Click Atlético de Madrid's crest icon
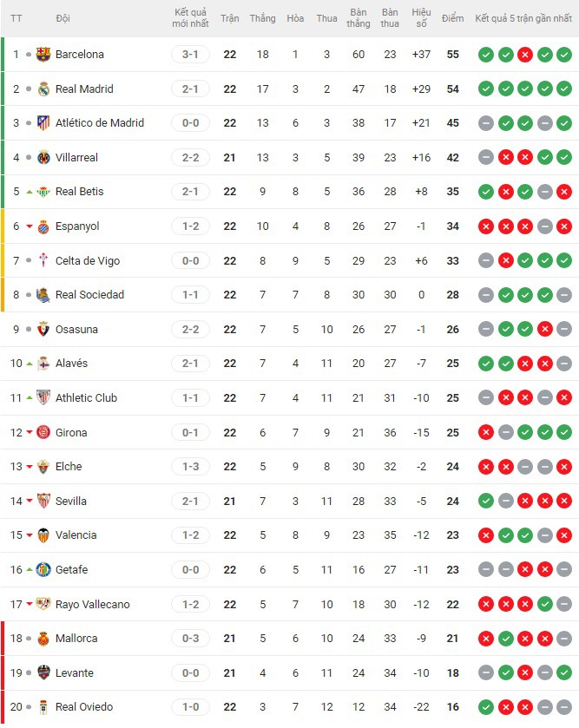 click(x=45, y=122)
